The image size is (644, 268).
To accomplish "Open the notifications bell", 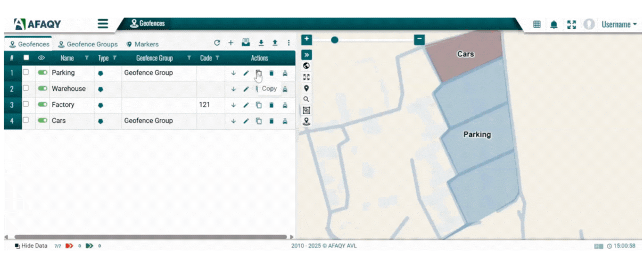I will click(x=554, y=24).
